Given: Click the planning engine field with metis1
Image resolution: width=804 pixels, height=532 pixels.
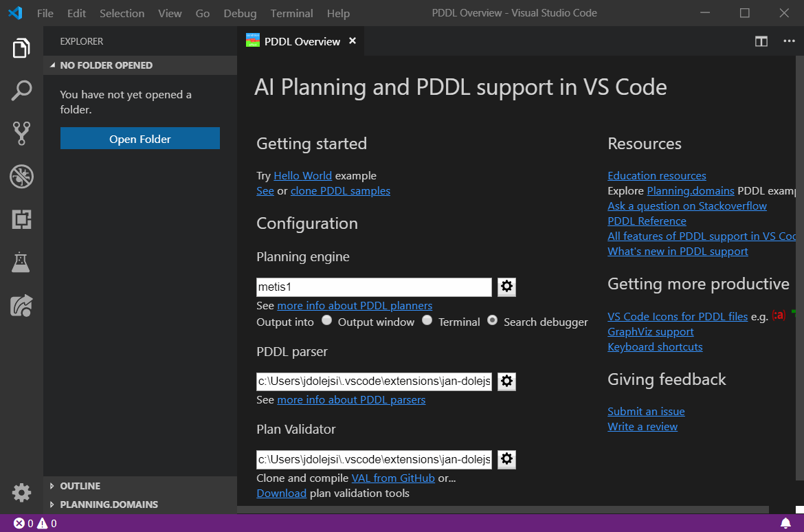Looking at the screenshot, I should point(374,287).
